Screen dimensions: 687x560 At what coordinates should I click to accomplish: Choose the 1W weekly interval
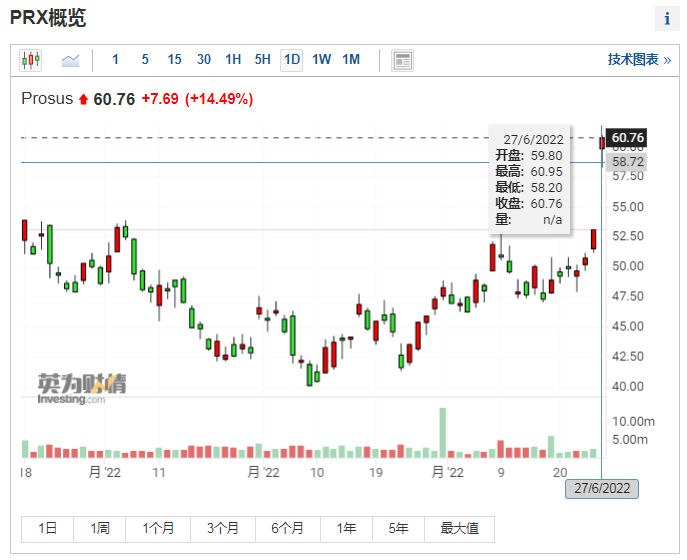(x=321, y=60)
